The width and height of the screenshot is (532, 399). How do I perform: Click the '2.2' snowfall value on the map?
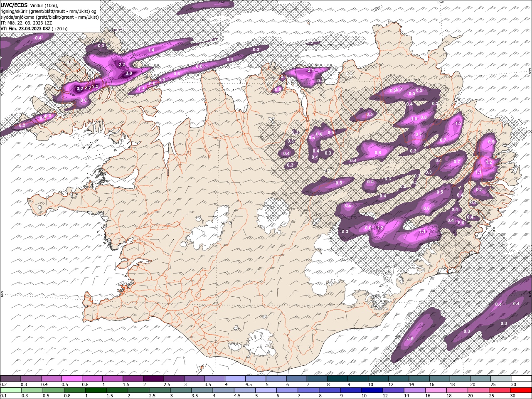point(88,88)
